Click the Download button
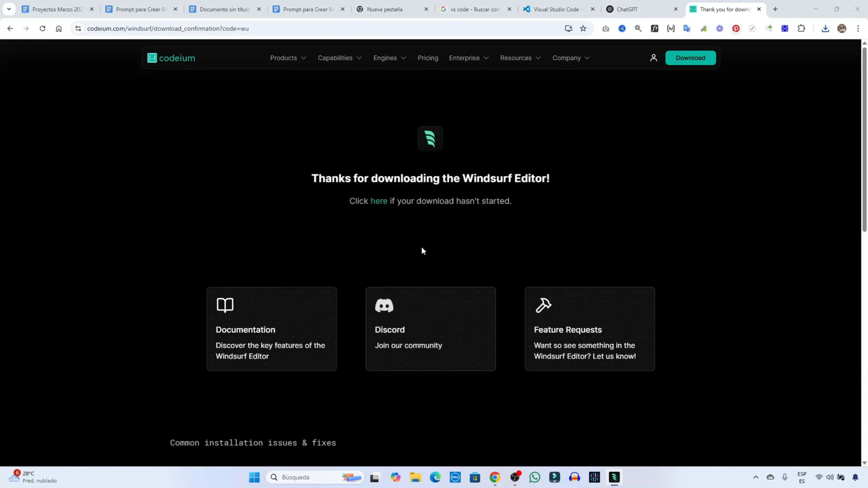The height and width of the screenshot is (488, 868). pos(690,57)
